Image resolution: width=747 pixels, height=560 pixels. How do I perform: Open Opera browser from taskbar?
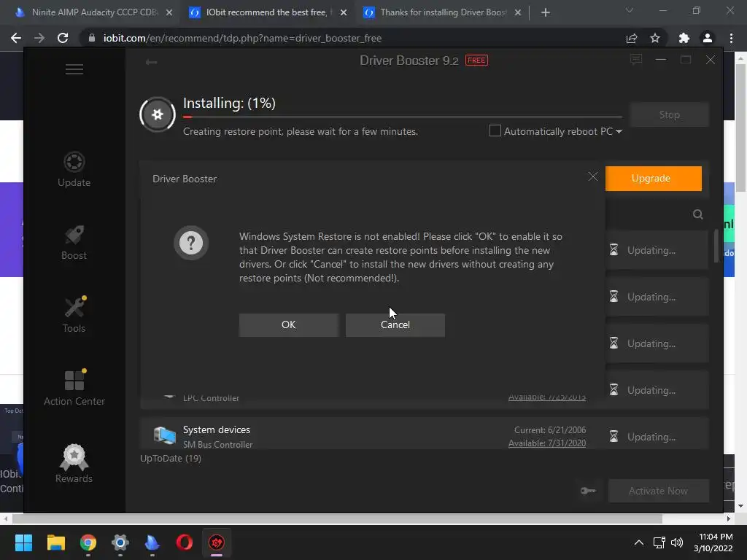coord(185,542)
